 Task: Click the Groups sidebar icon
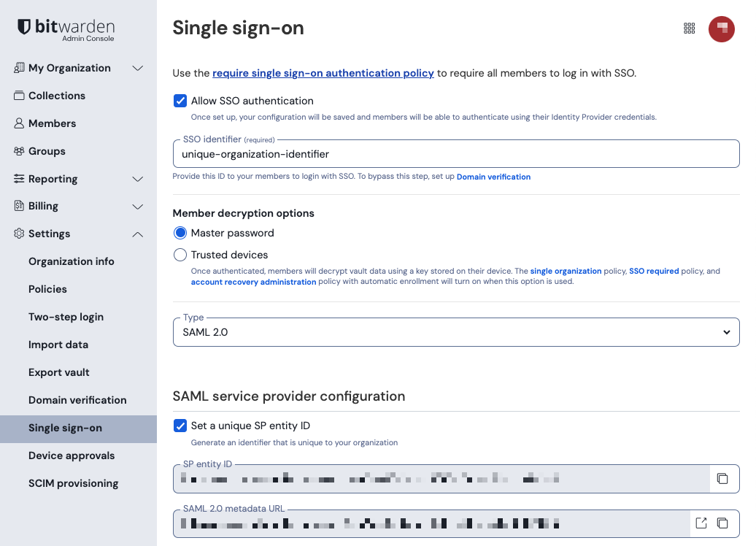[x=20, y=151]
